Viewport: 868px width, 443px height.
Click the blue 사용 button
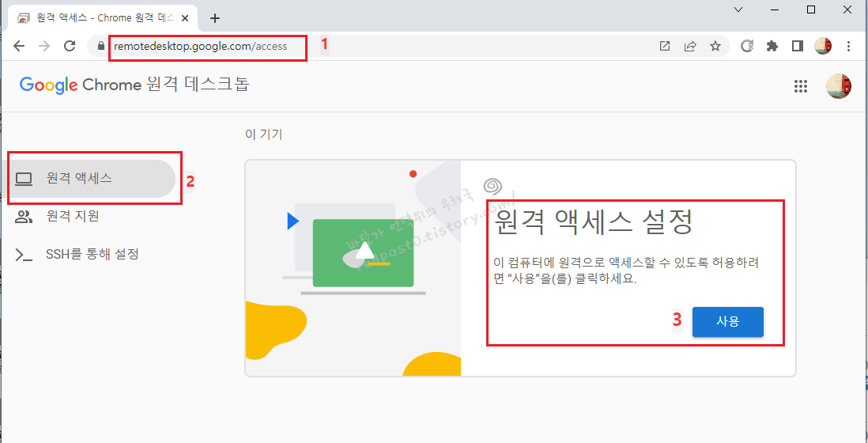[727, 322]
